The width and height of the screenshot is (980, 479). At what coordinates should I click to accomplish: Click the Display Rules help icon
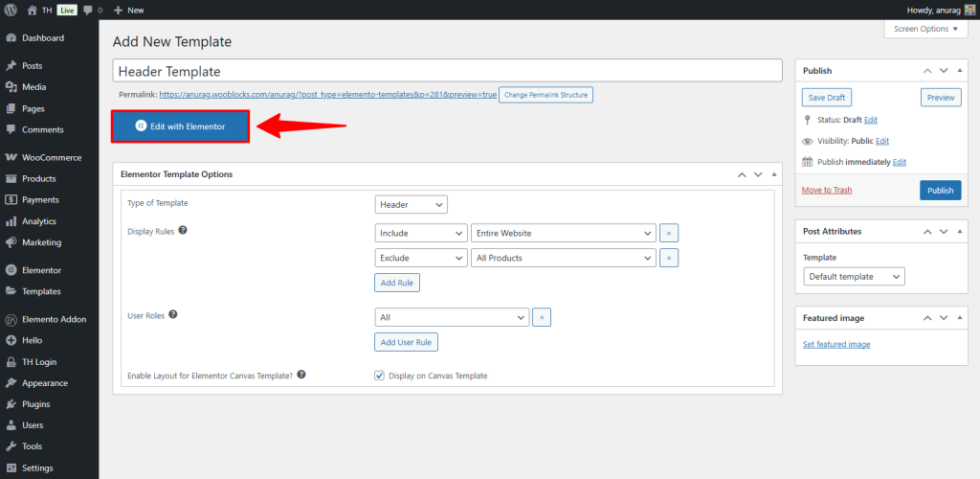[183, 231]
